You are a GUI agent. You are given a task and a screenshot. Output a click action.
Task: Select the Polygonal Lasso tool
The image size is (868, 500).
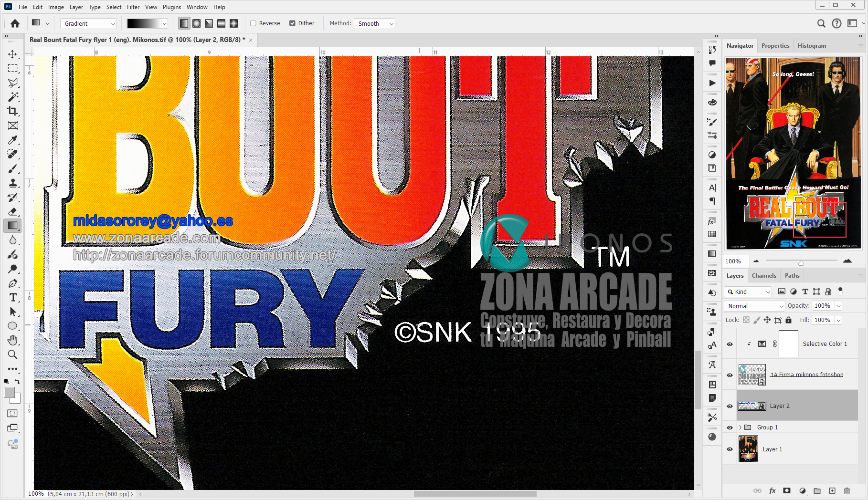13,83
